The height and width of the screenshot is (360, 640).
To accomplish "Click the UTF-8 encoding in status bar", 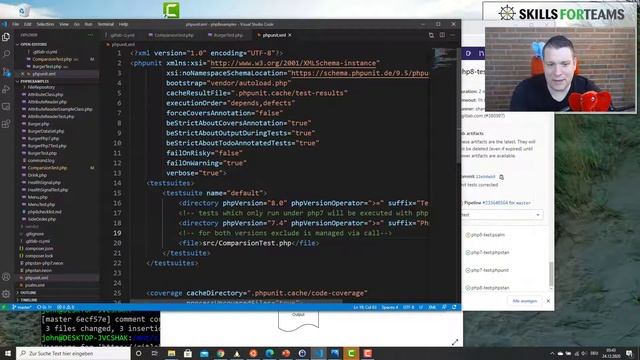I will 408,307.
